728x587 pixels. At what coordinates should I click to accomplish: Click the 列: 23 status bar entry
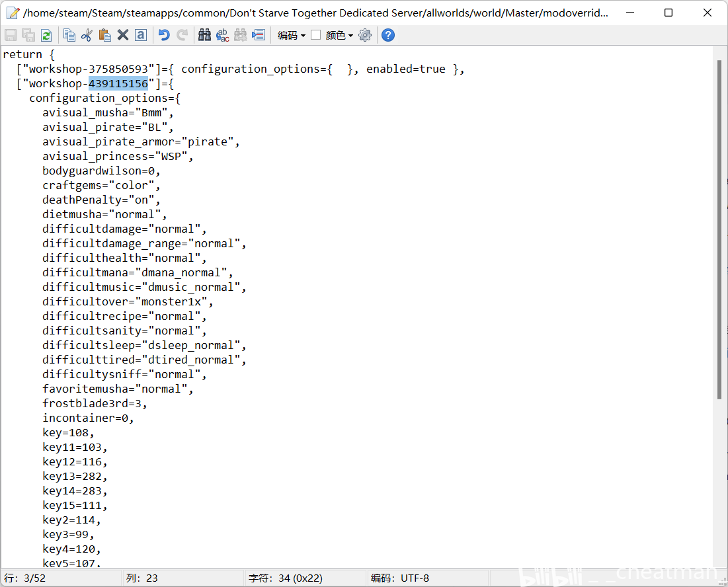click(x=142, y=578)
